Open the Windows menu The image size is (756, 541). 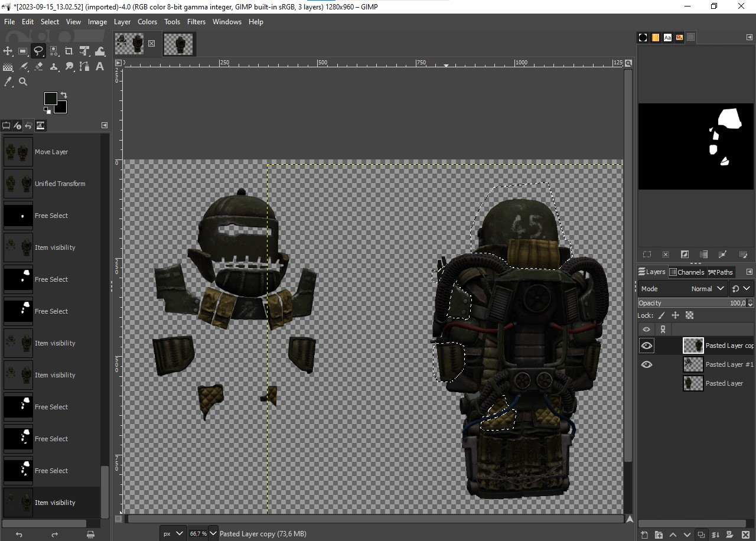point(227,22)
